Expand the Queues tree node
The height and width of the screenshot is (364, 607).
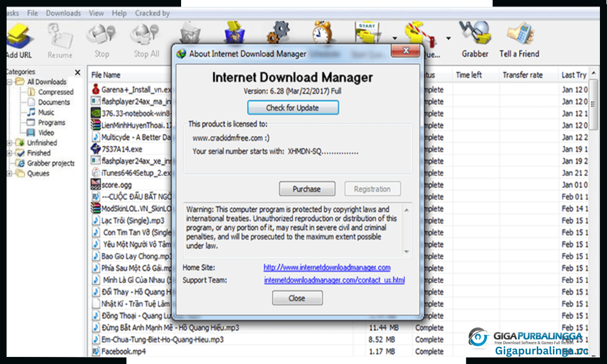point(9,174)
